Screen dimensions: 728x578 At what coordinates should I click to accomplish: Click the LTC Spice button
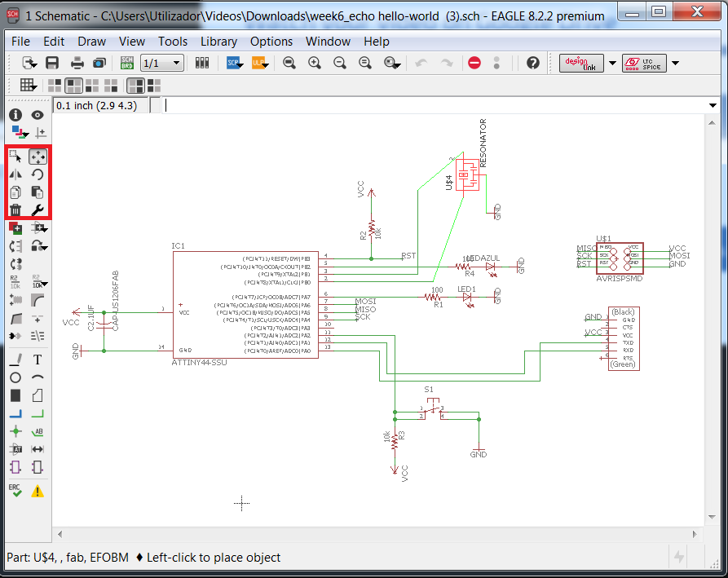click(644, 63)
